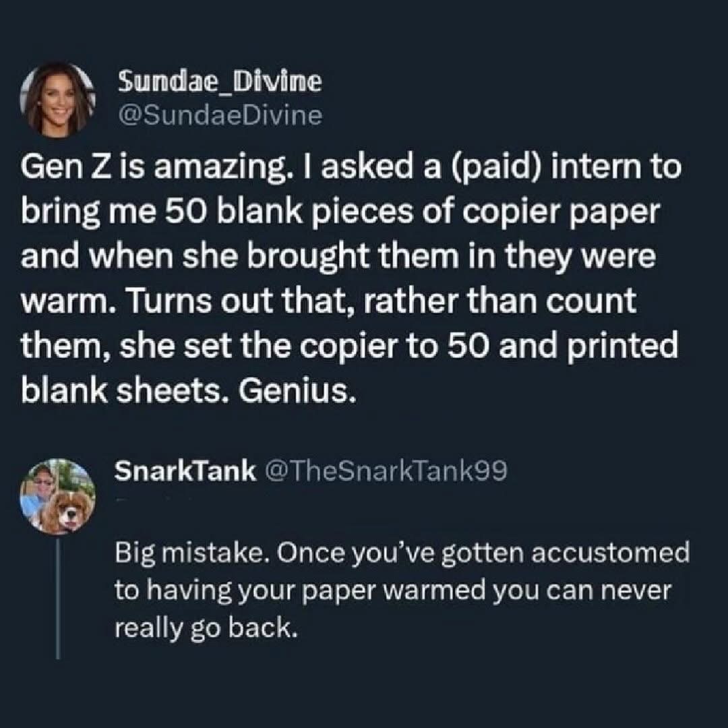728x728 pixels.
Task: Click the SnarkTank display name
Action: point(185,472)
